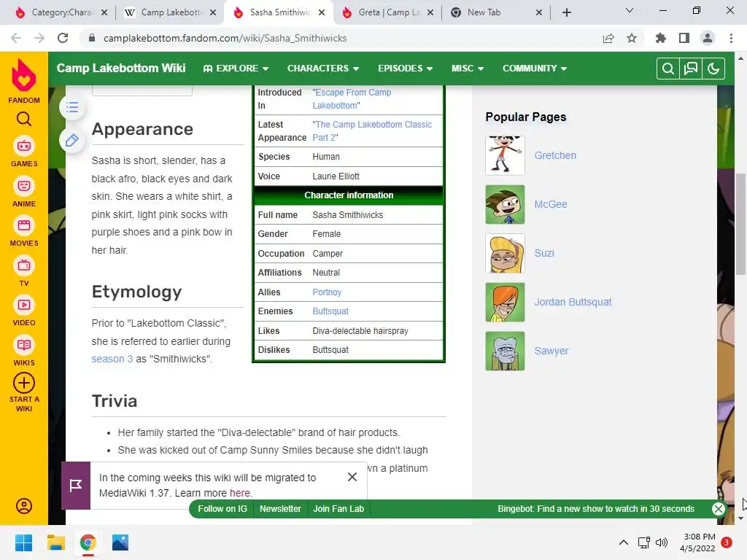Expand the Misc dropdown menu
The width and height of the screenshot is (747, 560).
click(x=468, y=69)
